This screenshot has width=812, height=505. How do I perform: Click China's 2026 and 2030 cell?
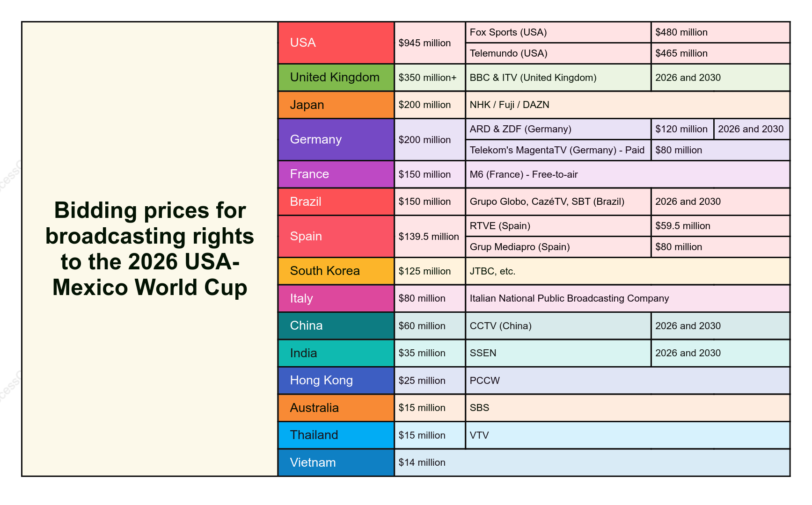pos(721,325)
